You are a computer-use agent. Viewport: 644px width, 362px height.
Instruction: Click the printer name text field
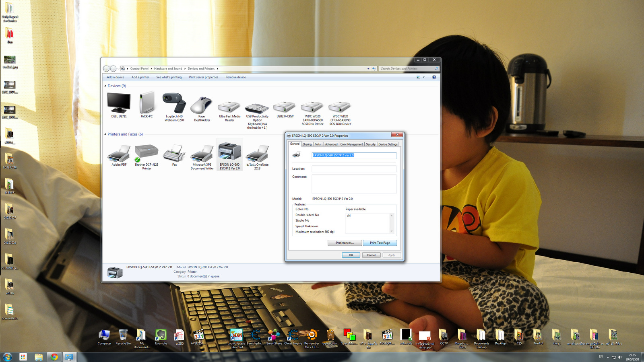[354, 155]
